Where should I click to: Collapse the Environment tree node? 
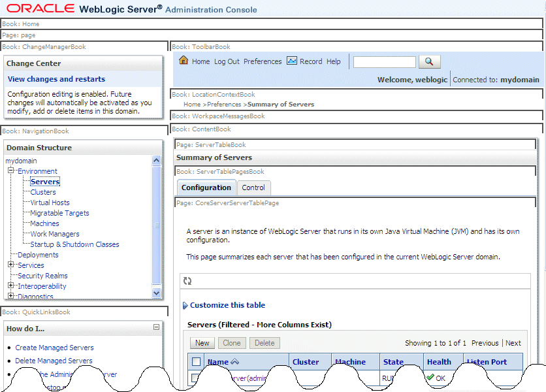11,171
